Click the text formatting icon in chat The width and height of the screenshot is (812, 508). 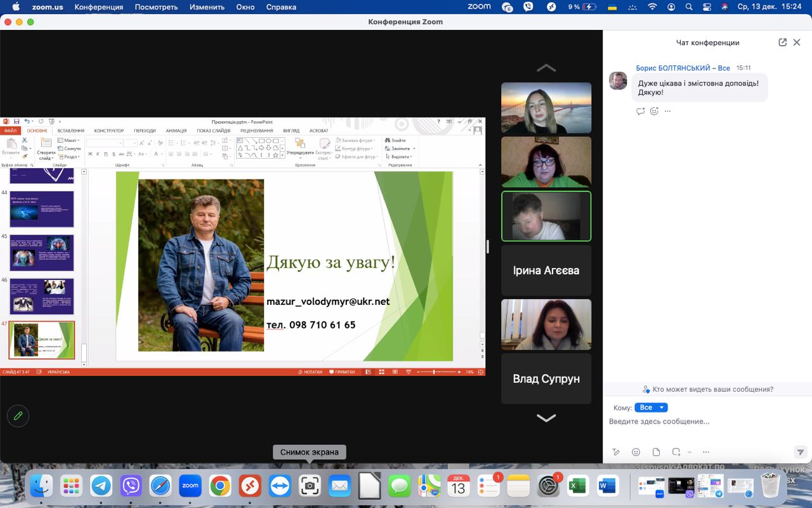615,452
